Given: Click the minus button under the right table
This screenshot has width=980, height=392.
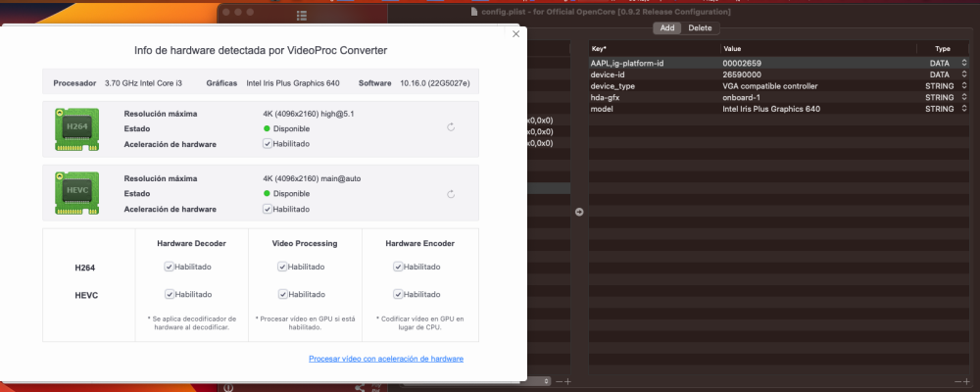Looking at the screenshot, I should click(957, 381).
